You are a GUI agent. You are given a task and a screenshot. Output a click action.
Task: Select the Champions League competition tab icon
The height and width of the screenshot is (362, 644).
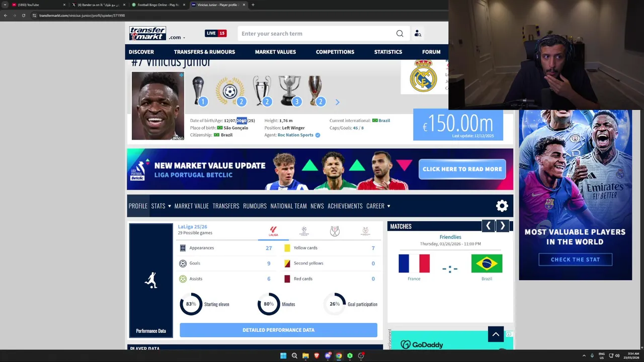point(304,231)
